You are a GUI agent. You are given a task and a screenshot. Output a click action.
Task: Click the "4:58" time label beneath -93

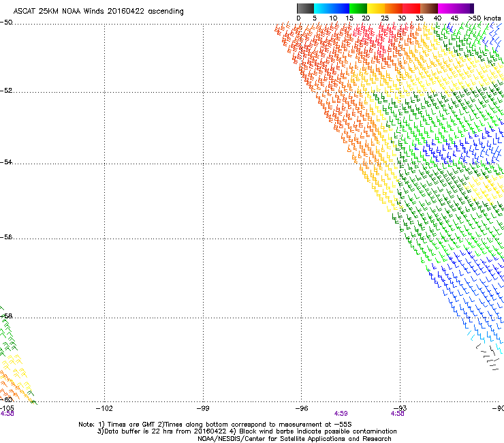point(397,414)
